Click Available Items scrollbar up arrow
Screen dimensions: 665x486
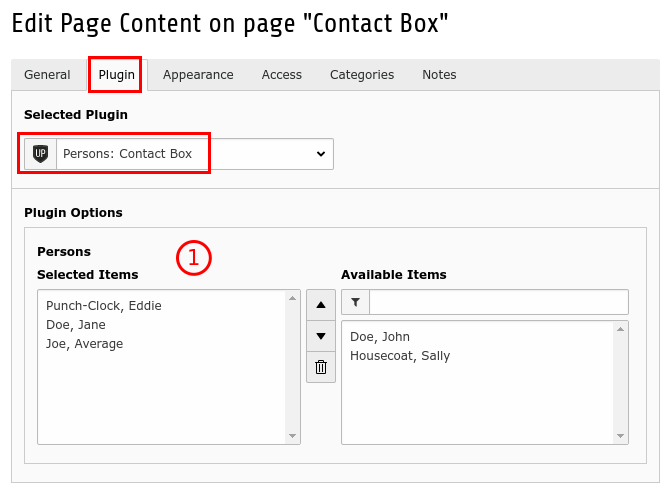coord(621,329)
